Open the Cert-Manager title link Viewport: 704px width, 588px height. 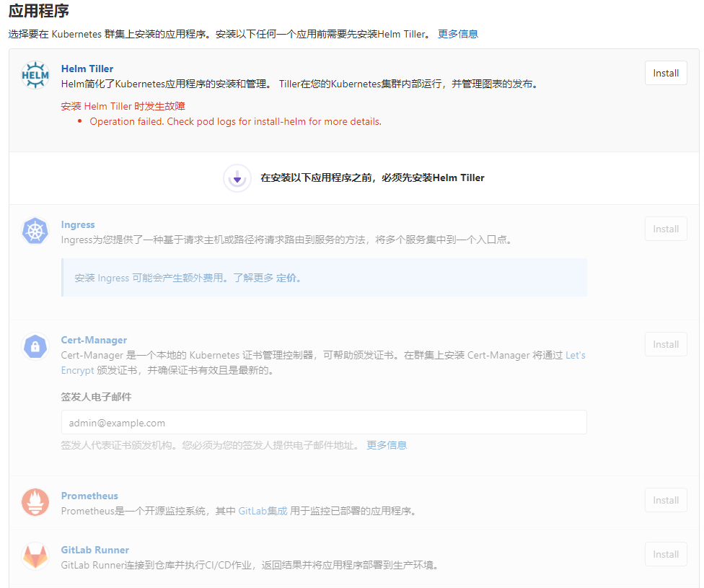tap(94, 340)
